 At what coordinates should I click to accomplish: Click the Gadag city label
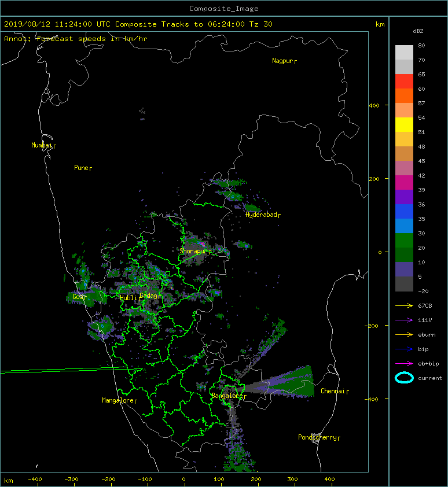click(x=149, y=296)
